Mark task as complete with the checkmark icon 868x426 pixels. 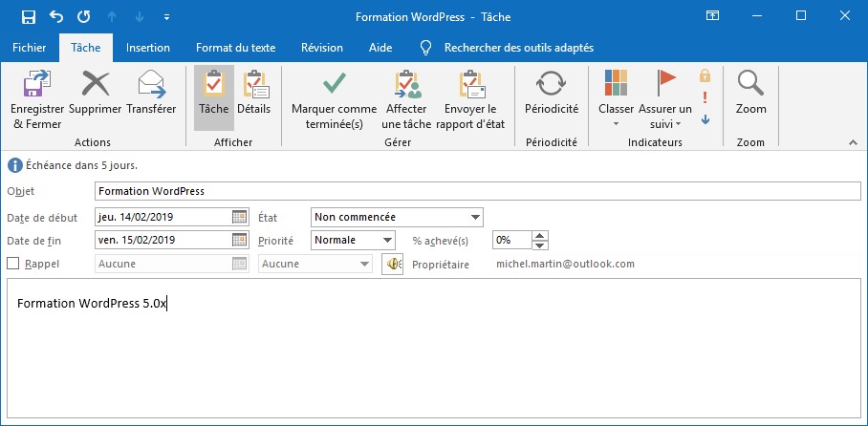334,84
